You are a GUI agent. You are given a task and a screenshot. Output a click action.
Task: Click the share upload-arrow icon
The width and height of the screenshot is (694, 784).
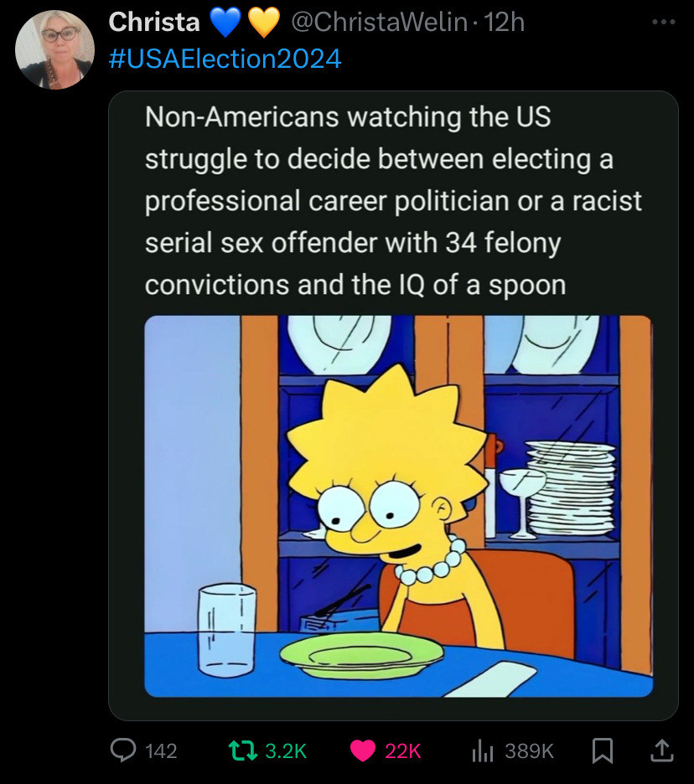tap(661, 750)
